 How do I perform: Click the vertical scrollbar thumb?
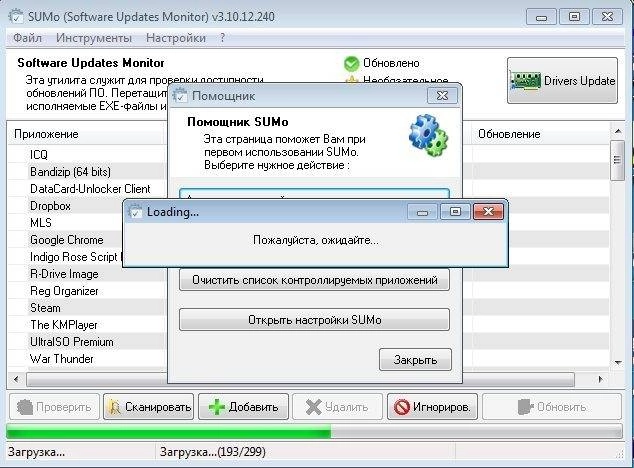(x=617, y=160)
